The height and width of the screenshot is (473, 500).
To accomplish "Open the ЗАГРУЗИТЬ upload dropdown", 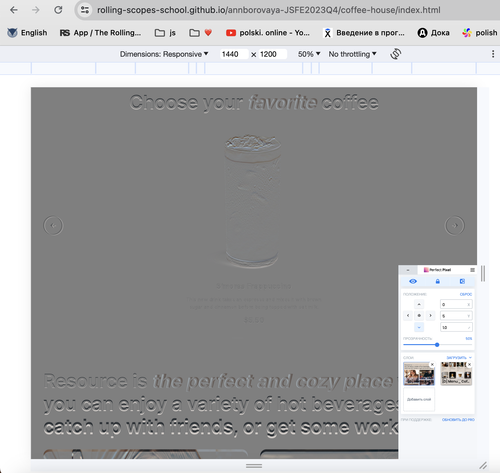I will [x=459, y=358].
